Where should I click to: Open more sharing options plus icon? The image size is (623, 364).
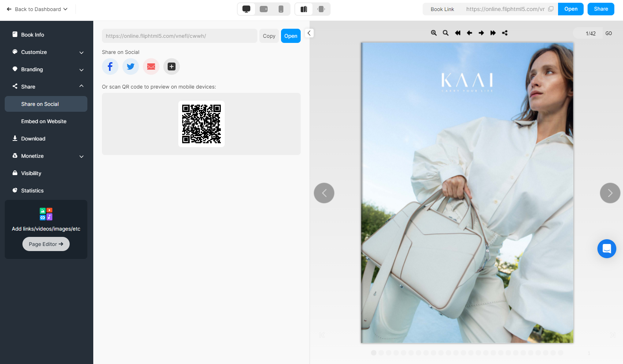[172, 67]
